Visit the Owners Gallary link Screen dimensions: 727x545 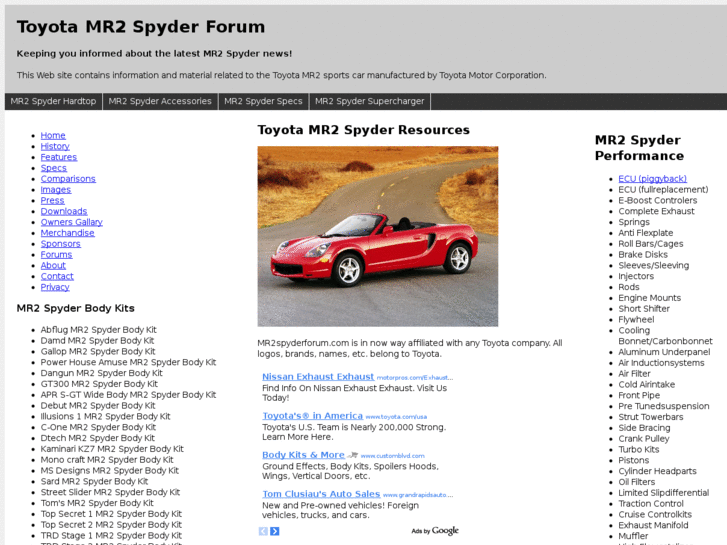[72, 222]
